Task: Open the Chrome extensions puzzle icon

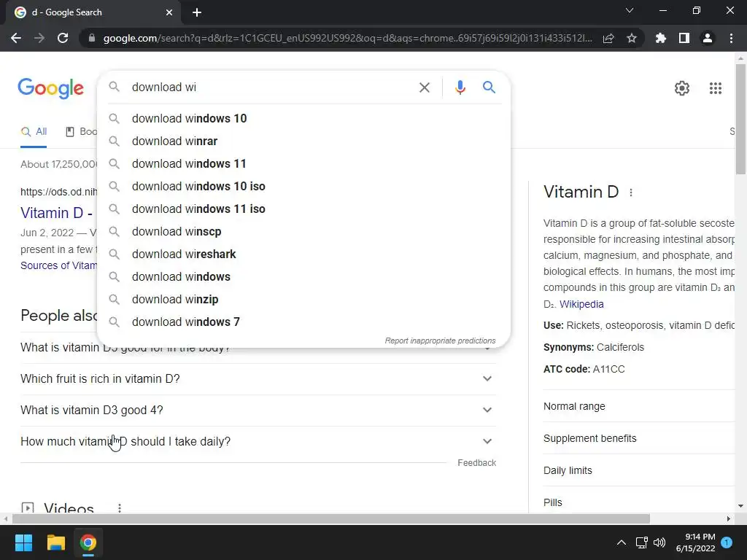Action: coord(661,38)
